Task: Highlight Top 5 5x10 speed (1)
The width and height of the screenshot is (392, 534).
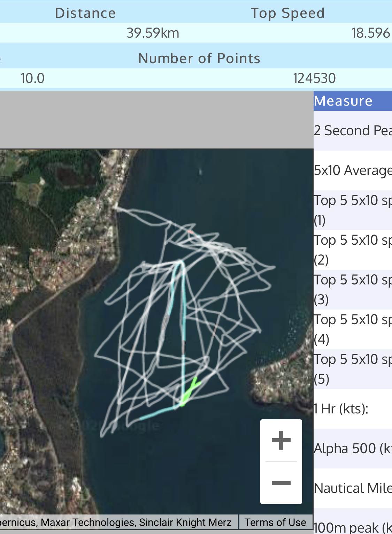Action: pos(352,210)
